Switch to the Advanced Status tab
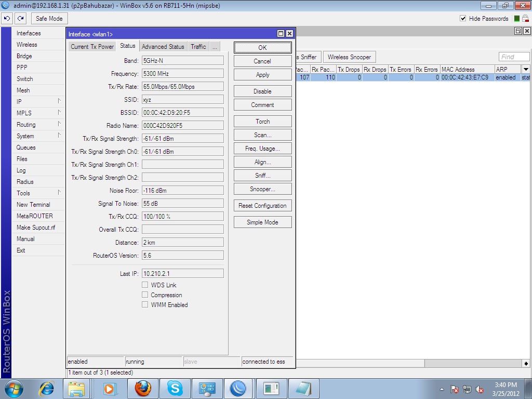 point(163,46)
